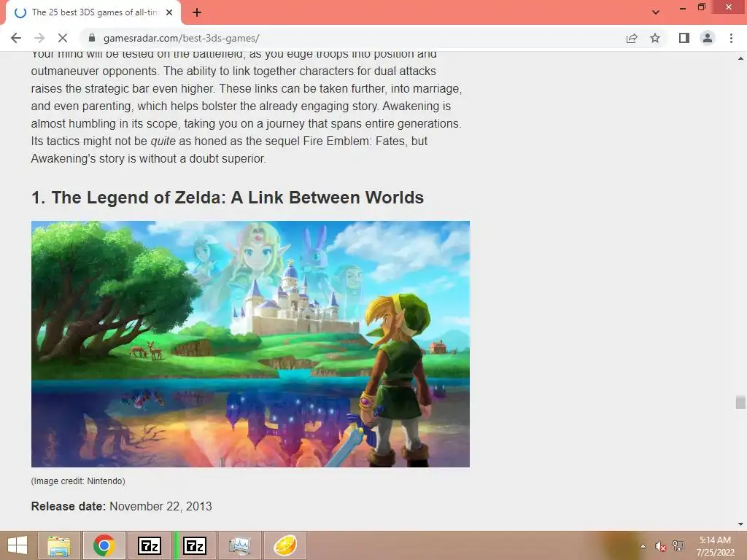This screenshot has width=747, height=560.
Task: Switch to Chrome in the taskbar
Action: (x=104, y=545)
